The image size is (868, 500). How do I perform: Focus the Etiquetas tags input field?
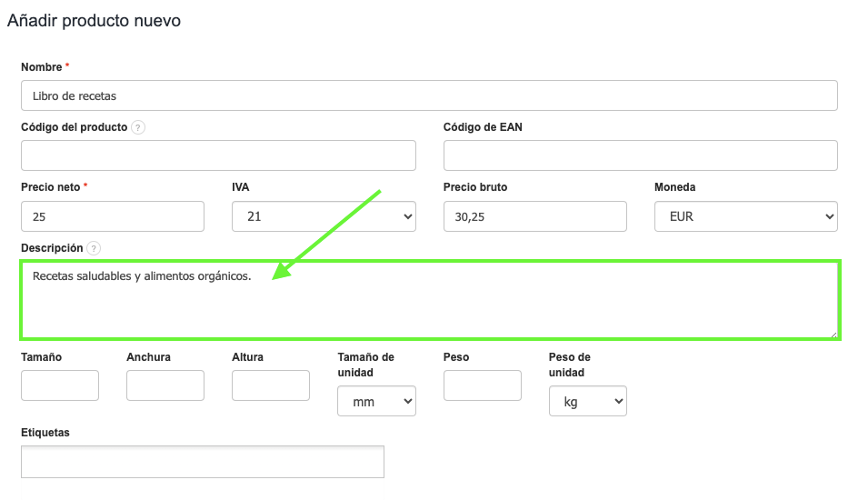pos(203,462)
